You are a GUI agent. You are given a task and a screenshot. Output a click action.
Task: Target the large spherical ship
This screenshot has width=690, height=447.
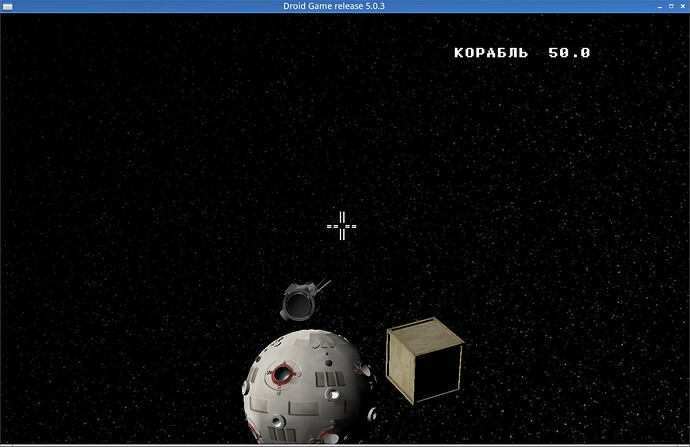pos(308,390)
